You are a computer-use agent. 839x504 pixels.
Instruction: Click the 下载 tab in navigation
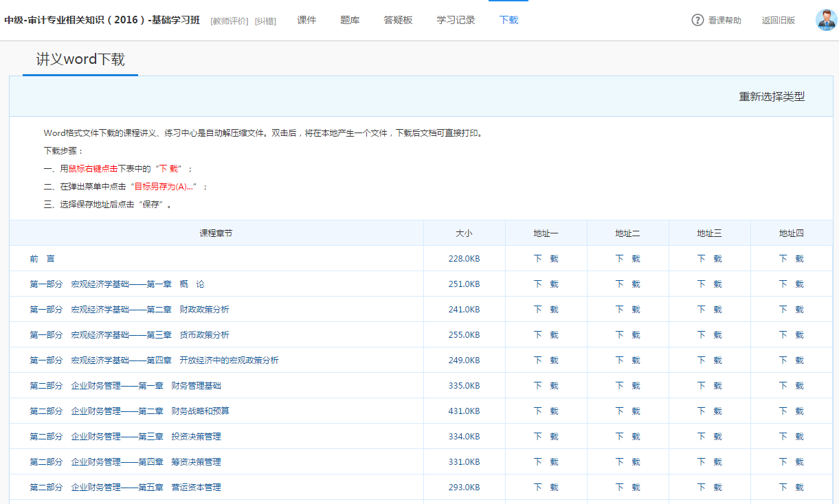coord(508,20)
